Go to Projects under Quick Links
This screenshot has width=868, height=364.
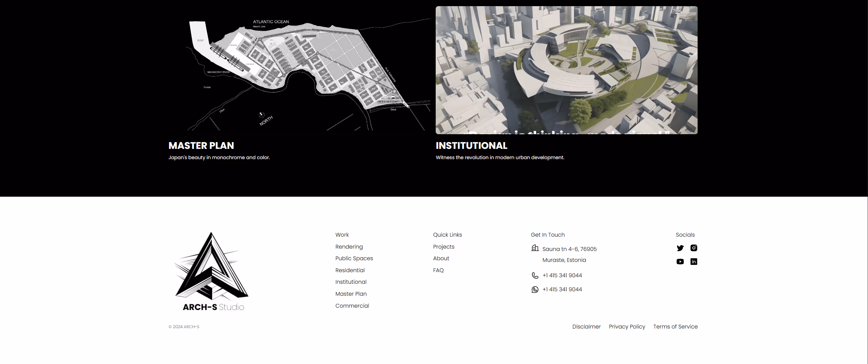pyautogui.click(x=444, y=247)
